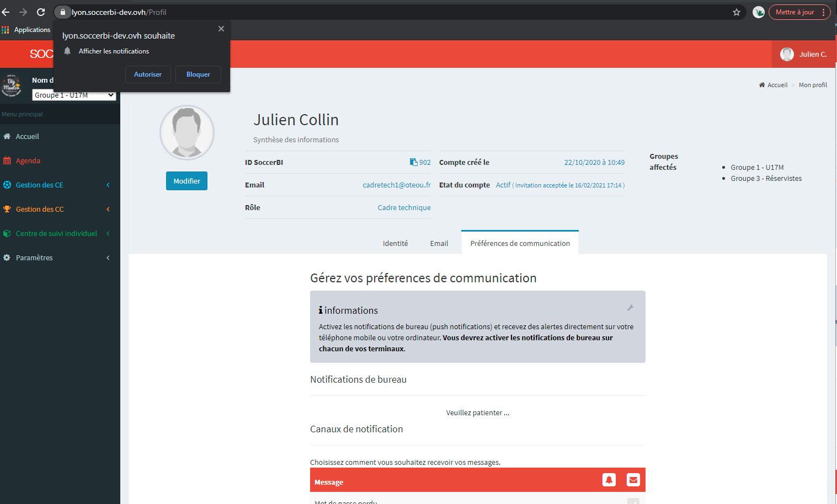
Task: Click the bell icon in Message header
Action: coord(609,480)
